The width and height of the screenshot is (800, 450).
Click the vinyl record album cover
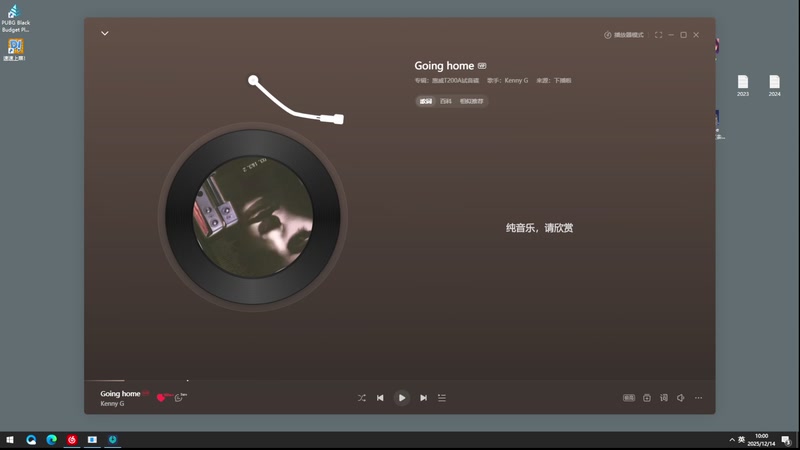coord(253,217)
